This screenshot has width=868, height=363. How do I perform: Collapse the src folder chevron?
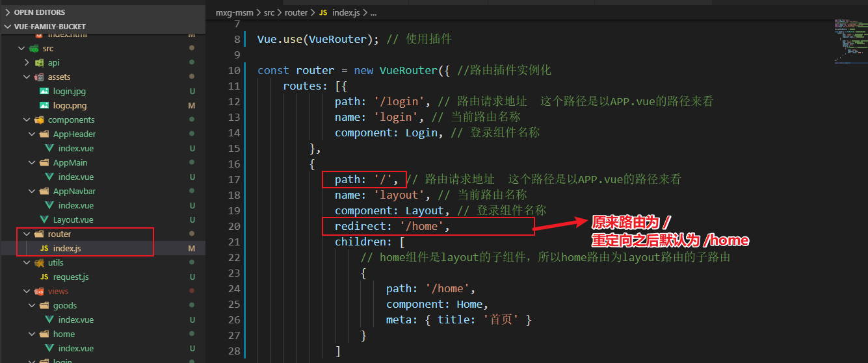click(x=21, y=49)
